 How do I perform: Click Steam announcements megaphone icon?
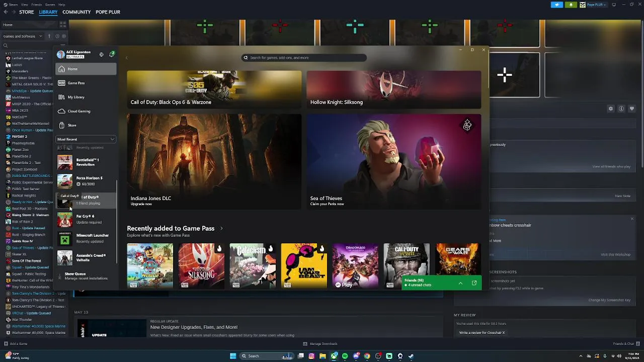(556, 5)
